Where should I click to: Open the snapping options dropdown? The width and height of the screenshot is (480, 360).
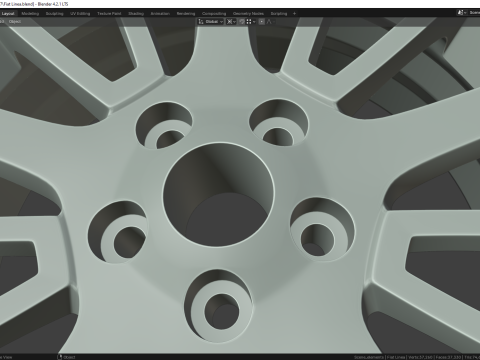tap(251, 22)
